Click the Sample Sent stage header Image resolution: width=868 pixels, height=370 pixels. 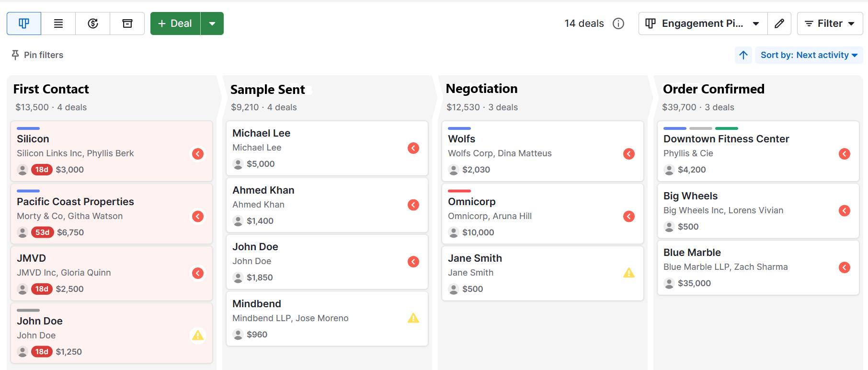(267, 90)
